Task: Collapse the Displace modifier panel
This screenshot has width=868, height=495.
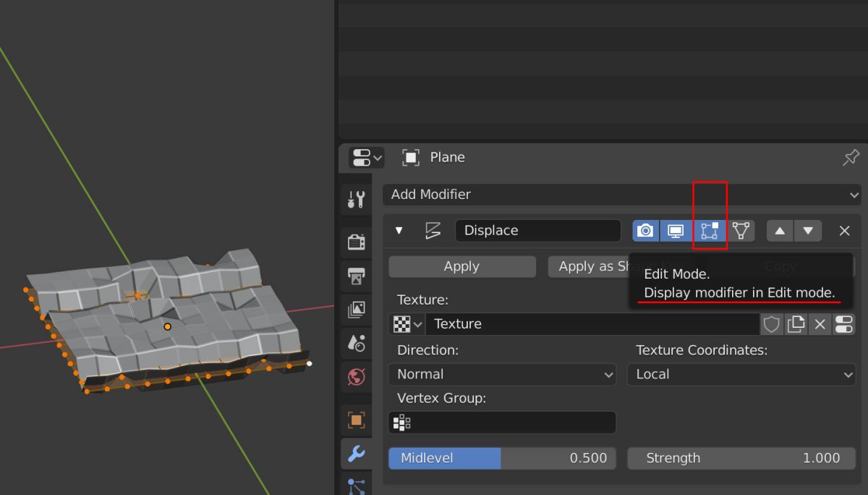Action: (x=399, y=231)
